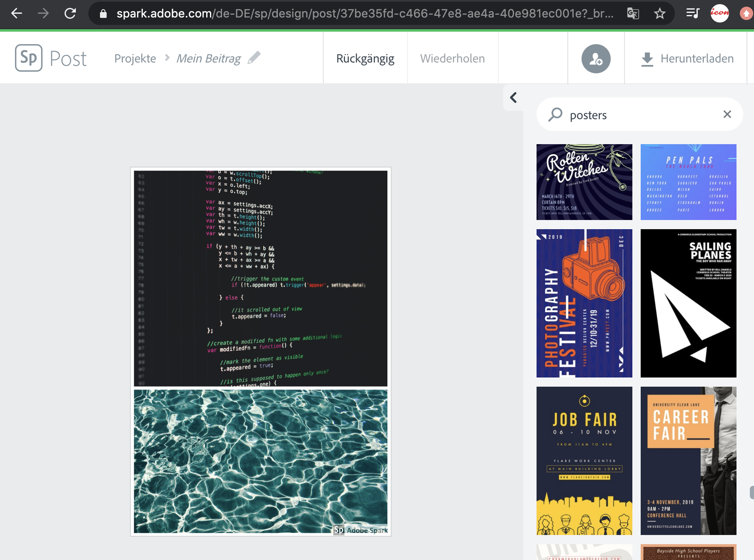The image size is (754, 560).
Task: Click the magnifier icon in the search field
Action: [x=555, y=115]
